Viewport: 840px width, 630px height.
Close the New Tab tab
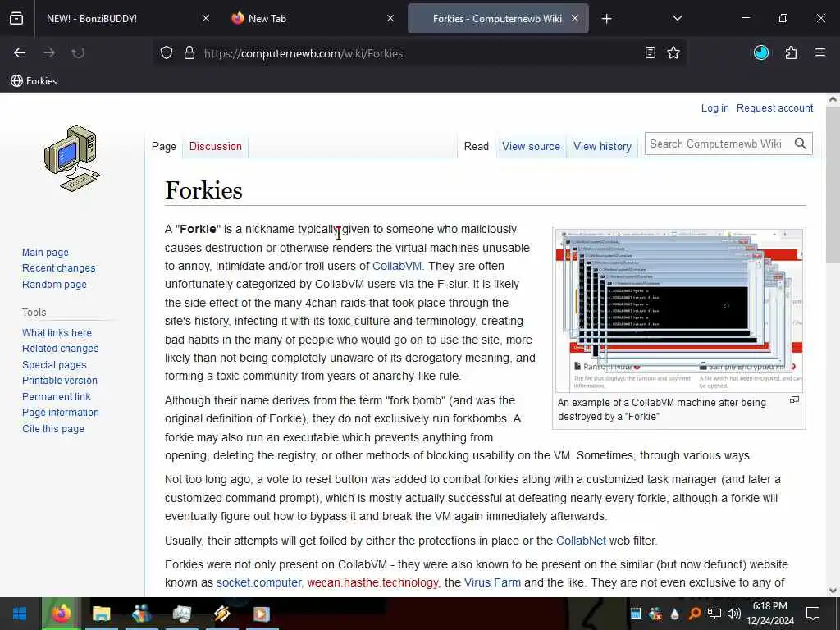pyautogui.click(x=390, y=18)
